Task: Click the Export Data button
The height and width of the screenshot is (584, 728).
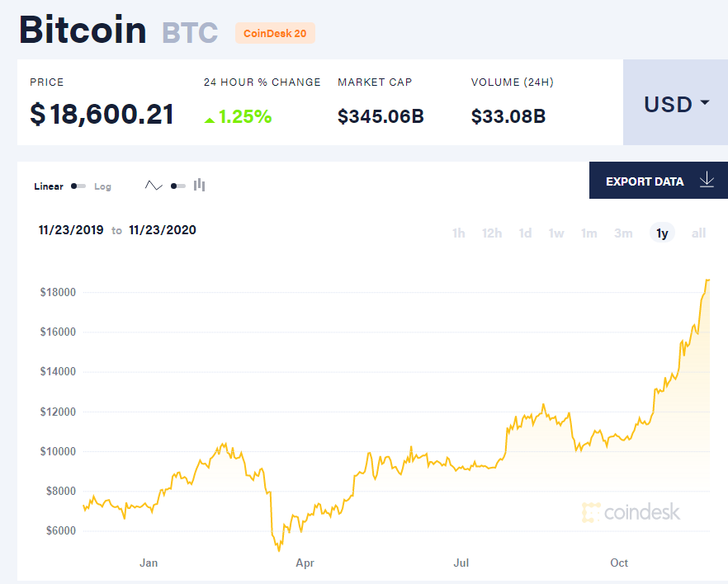Action: (x=645, y=181)
